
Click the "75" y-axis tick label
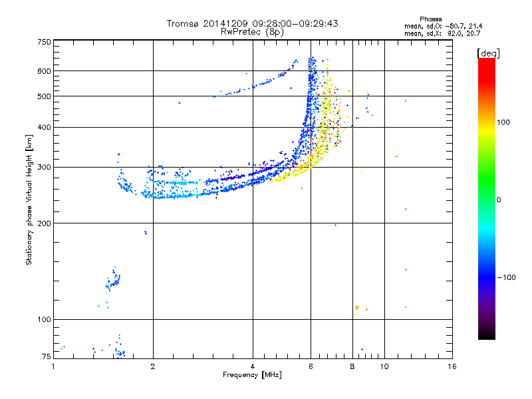47,356
